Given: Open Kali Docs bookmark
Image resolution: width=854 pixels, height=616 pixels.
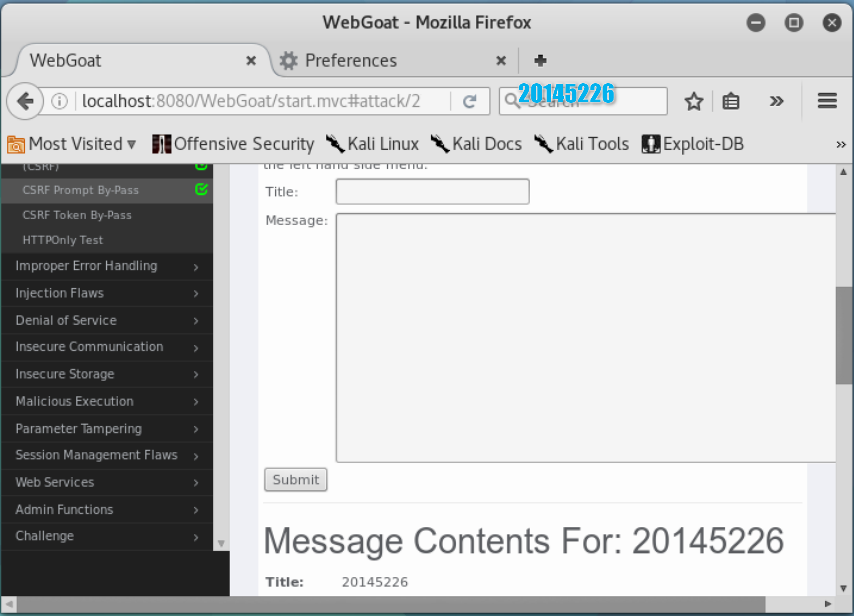Looking at the screenshot, I should 476,144.
